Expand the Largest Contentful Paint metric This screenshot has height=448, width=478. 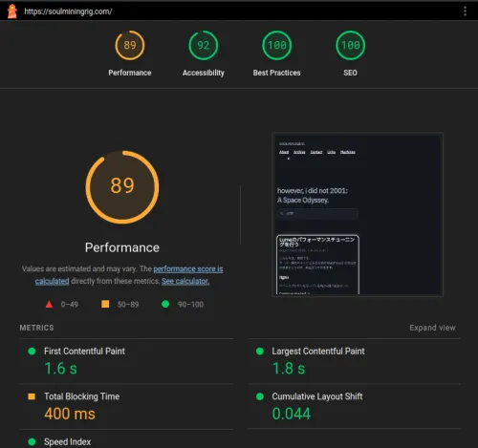pyautogui.click(x=355, y=361)
